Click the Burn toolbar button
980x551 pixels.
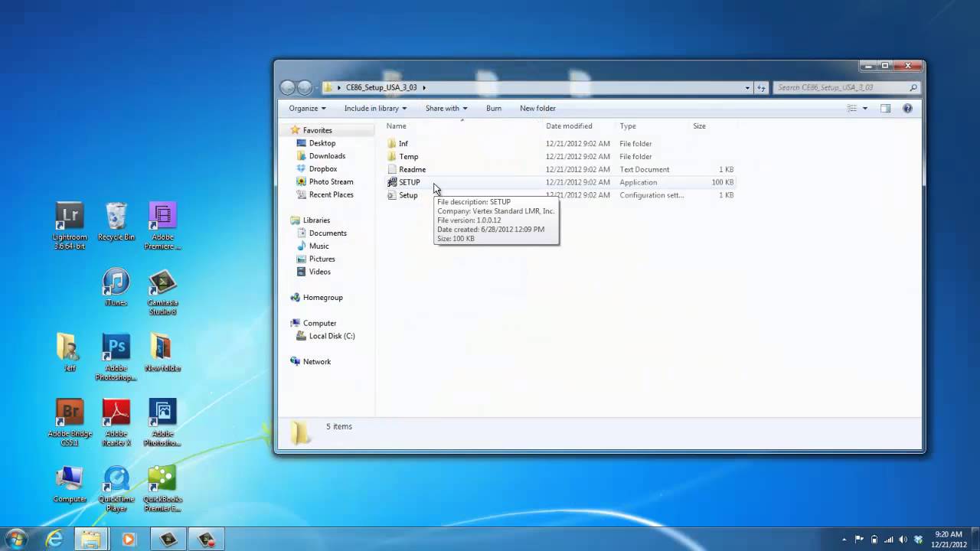[x=494, y=109]
